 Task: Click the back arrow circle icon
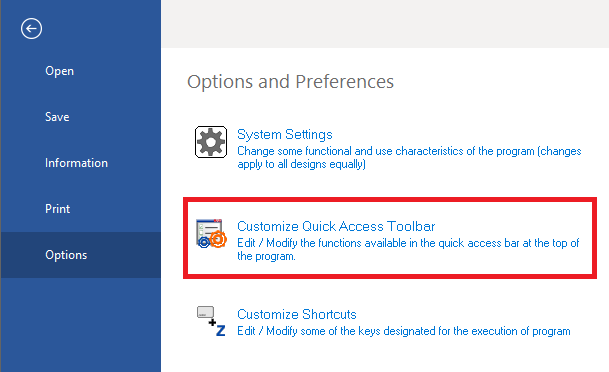click(31, 29)
